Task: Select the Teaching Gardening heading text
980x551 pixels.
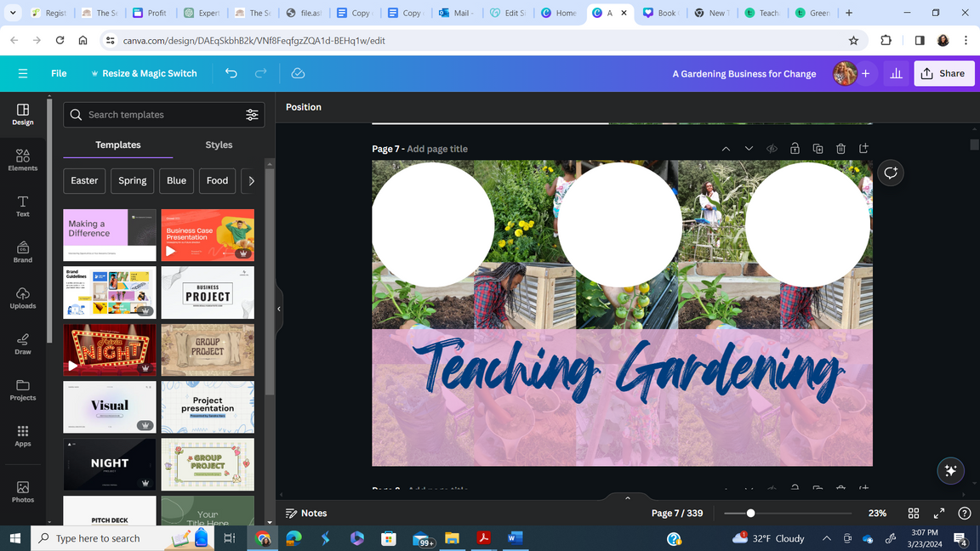Action: coord(628,371)
